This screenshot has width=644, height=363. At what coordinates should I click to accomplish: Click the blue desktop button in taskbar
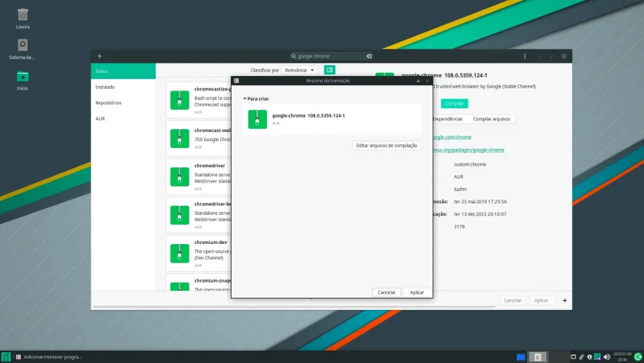(x=521, y=358)
